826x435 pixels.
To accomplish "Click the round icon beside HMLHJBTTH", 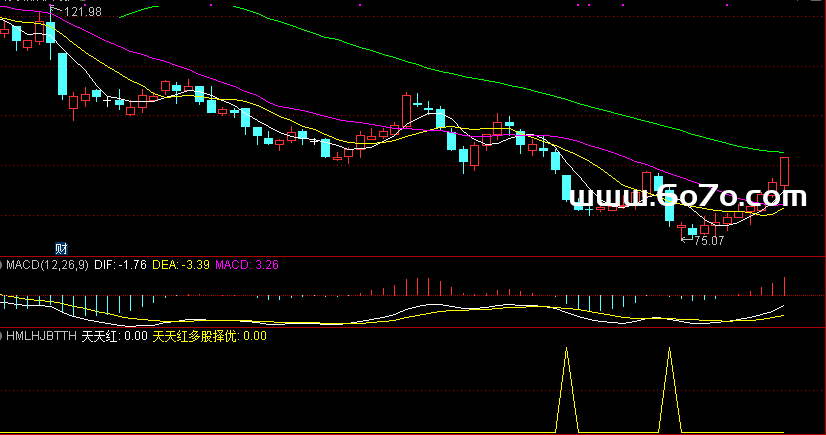I will coord(3,337).
